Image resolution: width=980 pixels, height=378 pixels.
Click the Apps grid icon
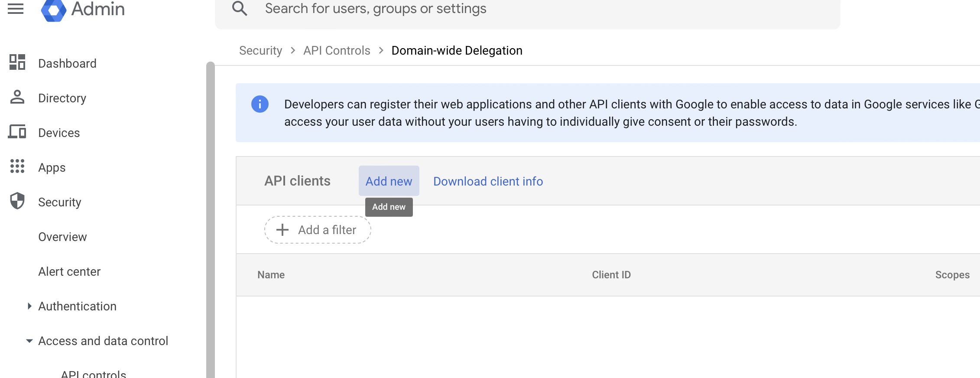point(17,166)
